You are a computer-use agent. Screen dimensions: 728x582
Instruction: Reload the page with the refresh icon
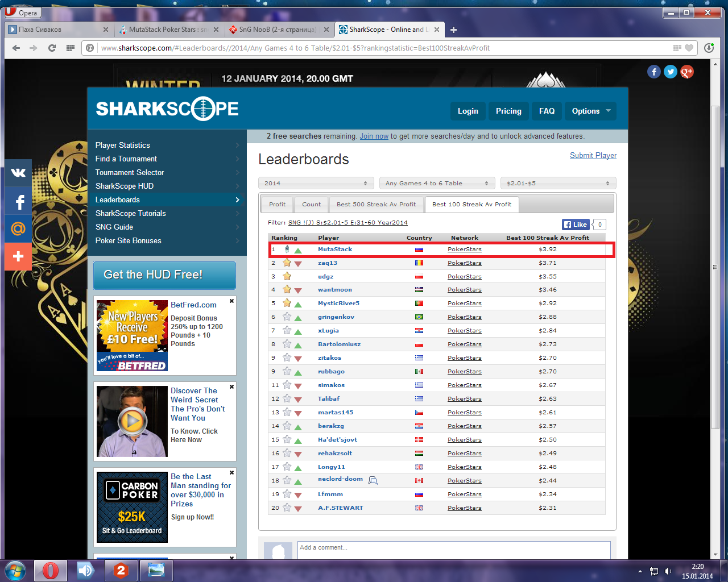click(x=52, y=48)
